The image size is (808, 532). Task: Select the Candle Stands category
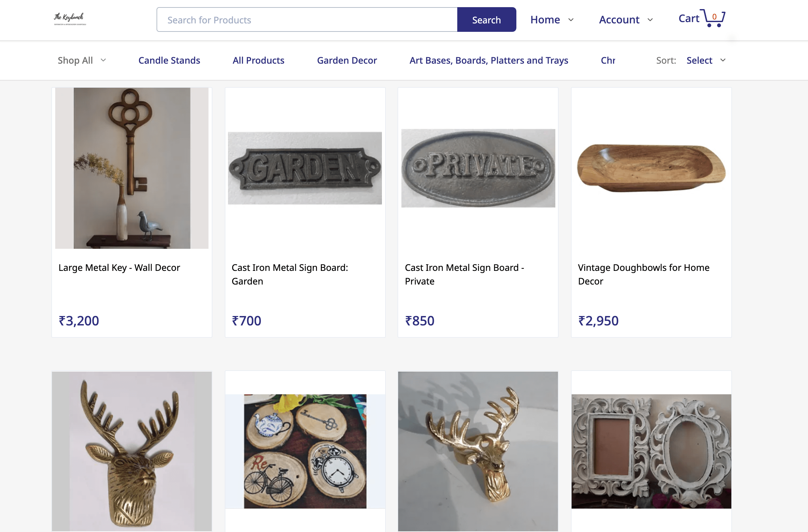pyautogui.click(x=169, y=60)
